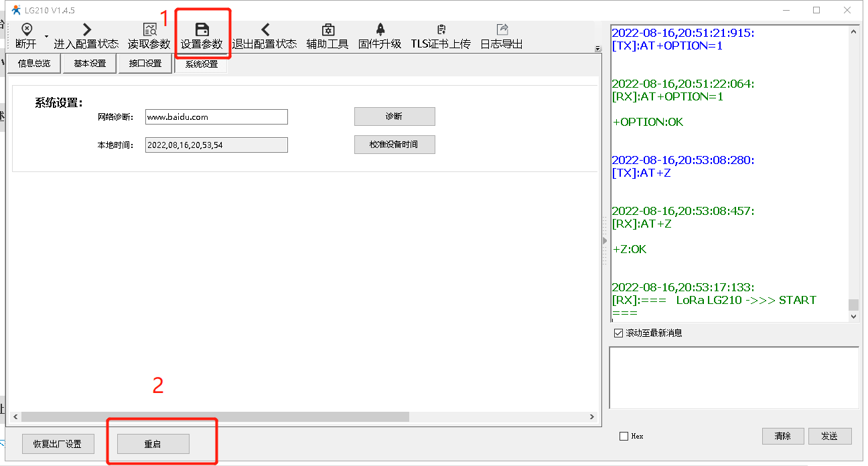Switch to the 接口设置 tab
868x466 pixels.
[145, 64]
